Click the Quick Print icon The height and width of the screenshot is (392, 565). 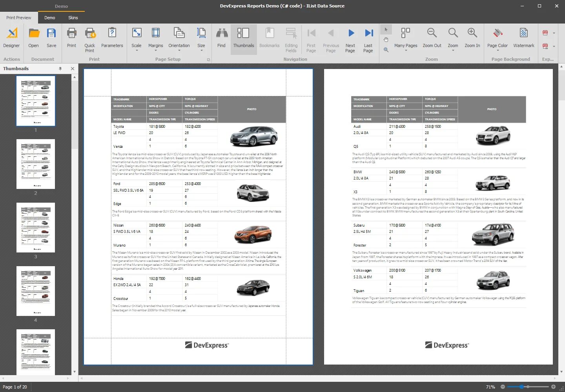[x=90, y=34]
